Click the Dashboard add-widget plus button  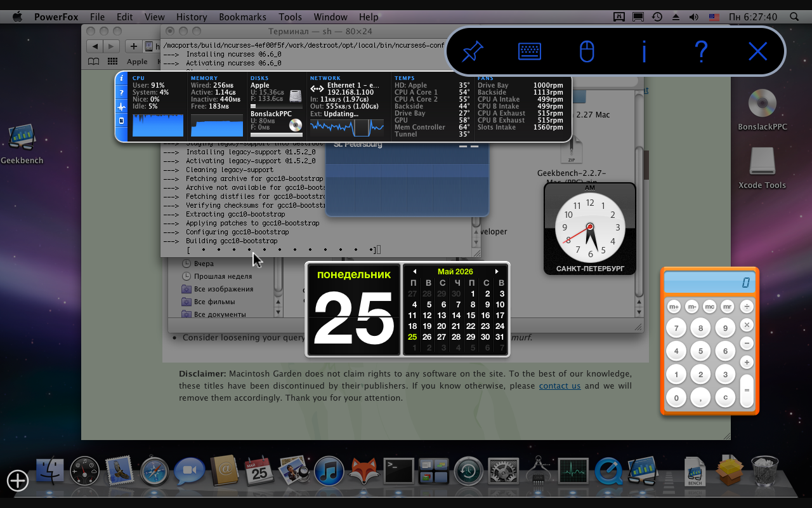(18, 481)
